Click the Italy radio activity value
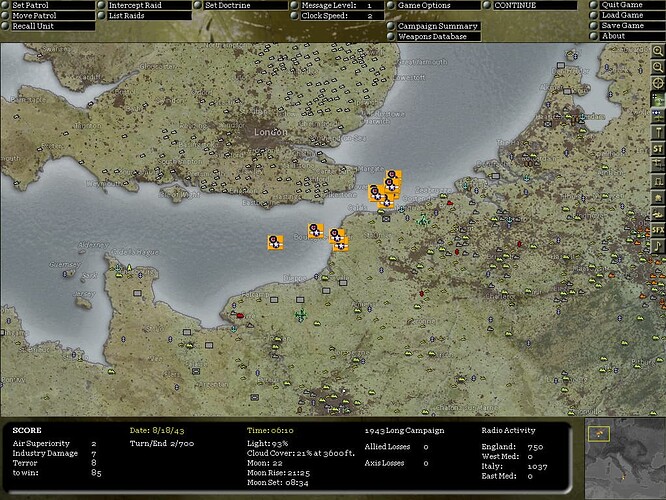Screen dimensions: 666x500 pos(537,466)
